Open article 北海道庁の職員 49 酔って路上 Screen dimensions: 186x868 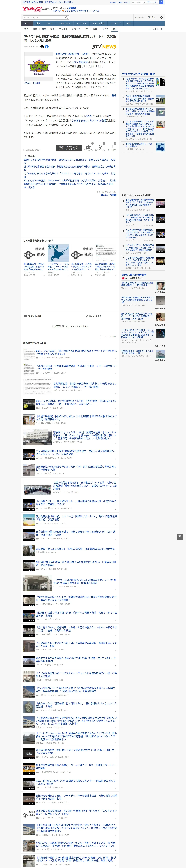tap(76, 751)
